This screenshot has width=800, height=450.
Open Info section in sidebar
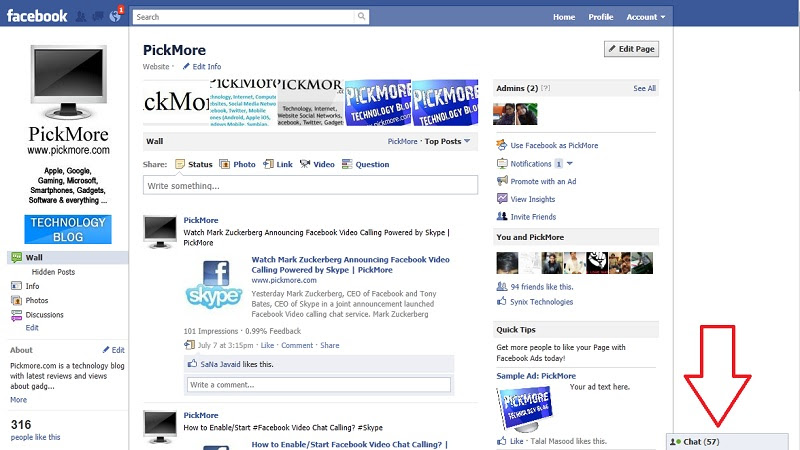coord(32,286)
